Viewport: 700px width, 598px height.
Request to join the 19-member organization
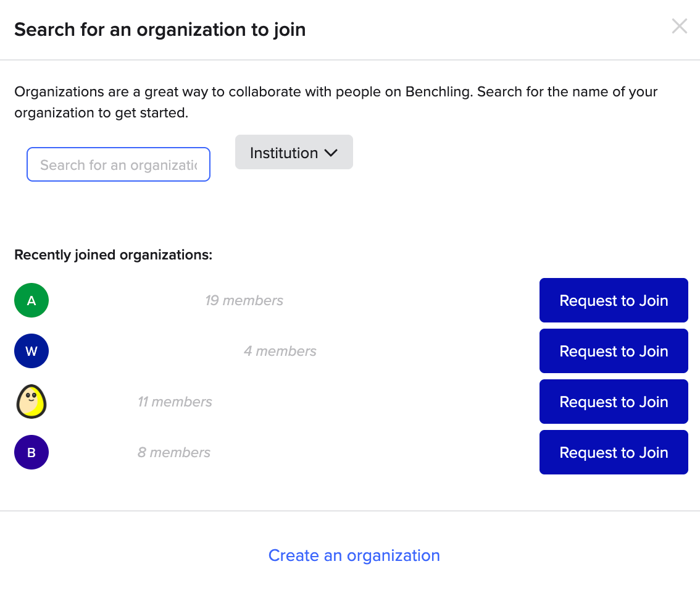(614, 301)
